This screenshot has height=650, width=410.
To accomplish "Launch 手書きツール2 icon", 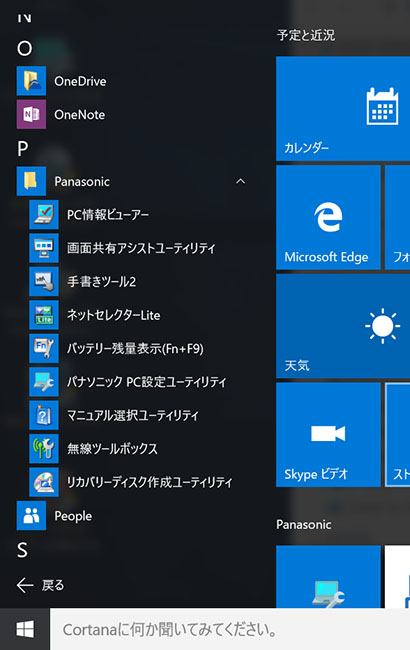I will (44, 281).
